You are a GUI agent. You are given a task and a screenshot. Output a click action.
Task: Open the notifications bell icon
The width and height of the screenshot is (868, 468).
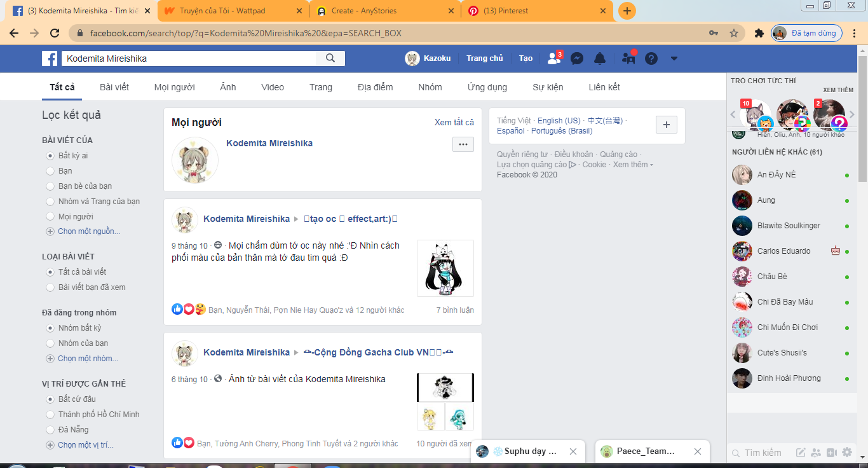pyautogui.click(x=599, y=59)
